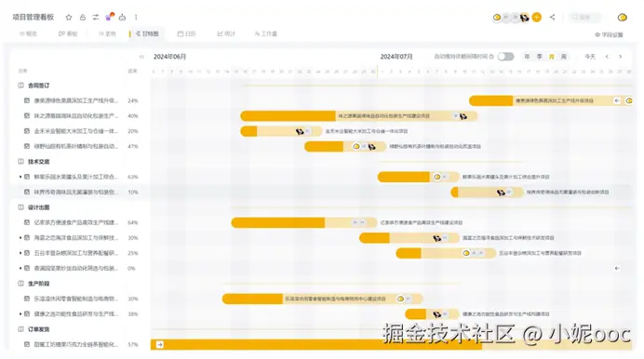Open the purple app icon with red badge
644x359 pixels.
[109, 17]
